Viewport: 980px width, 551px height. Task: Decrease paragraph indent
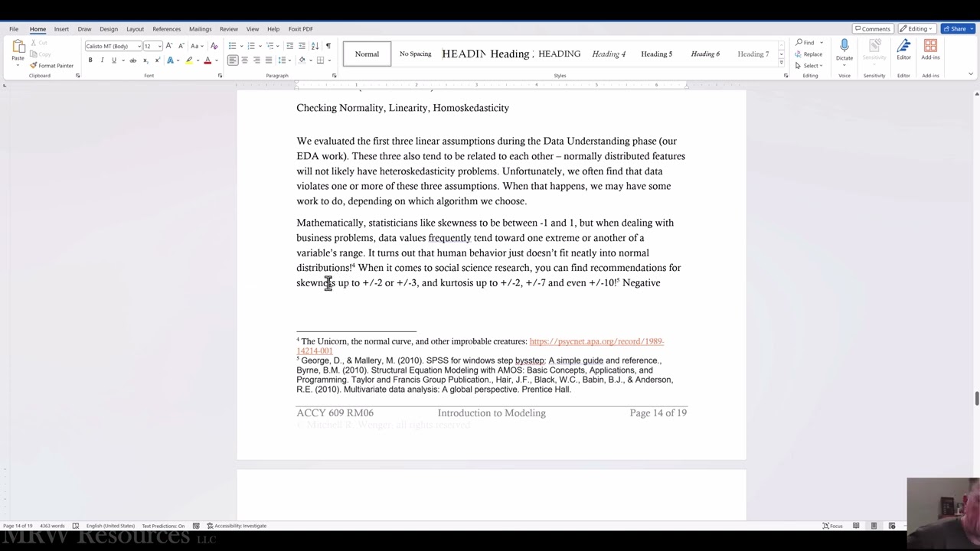tap(289, 46)
